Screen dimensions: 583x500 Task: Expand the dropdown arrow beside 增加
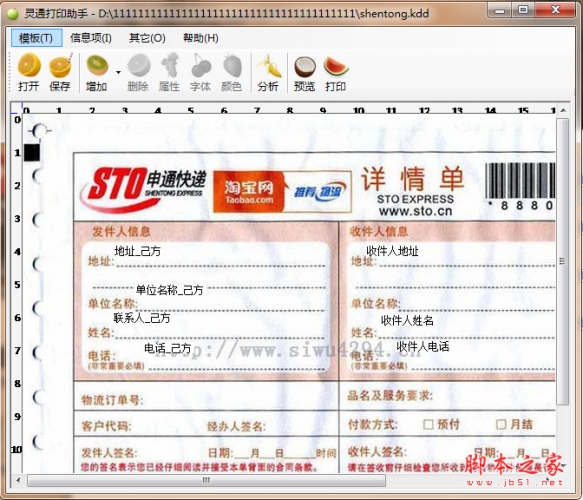point(118,72)
